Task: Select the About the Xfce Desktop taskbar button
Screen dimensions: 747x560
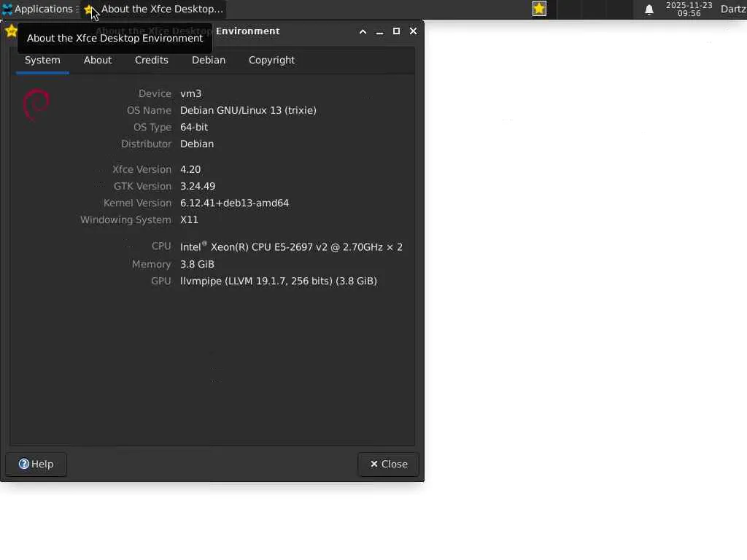Action: pos(153,9)
